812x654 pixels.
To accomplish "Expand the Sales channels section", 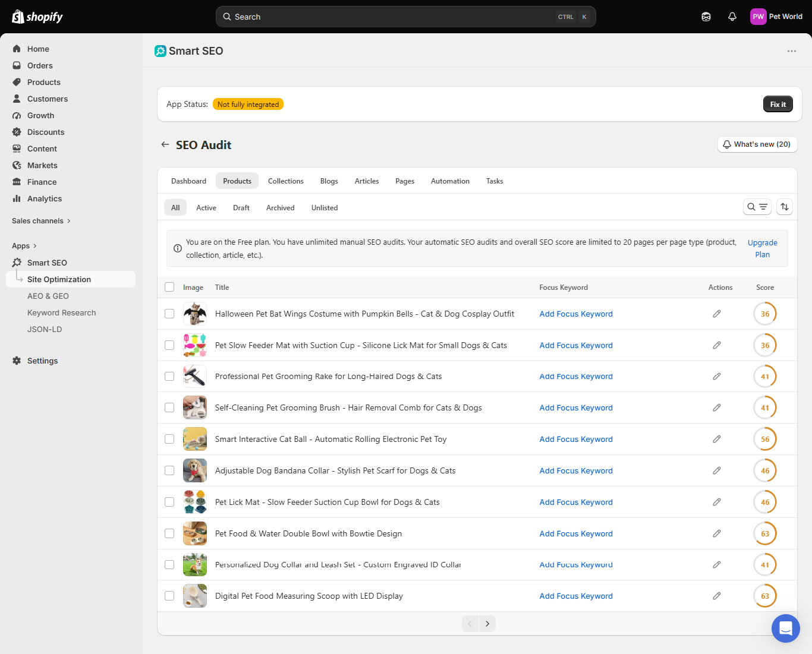I will tap(41, 221).
